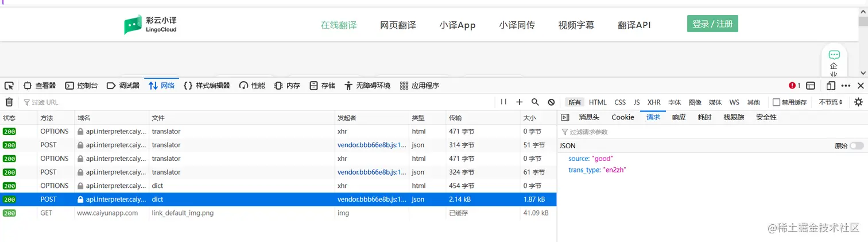This screenshot has height=242, width=868.
Task: Click the 登录 / 注册 button
Action: tap(712, 24)
